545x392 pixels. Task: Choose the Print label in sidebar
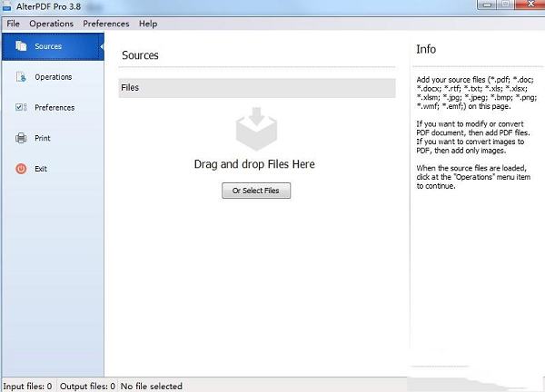tap(43, 138)
